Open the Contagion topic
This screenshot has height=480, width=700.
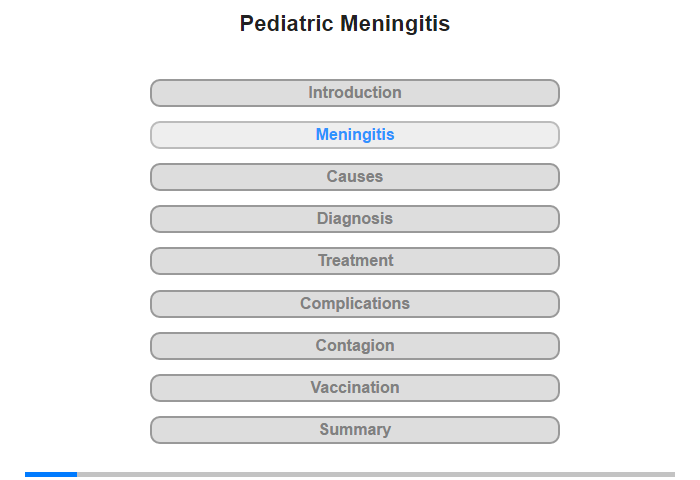(355, 346)
